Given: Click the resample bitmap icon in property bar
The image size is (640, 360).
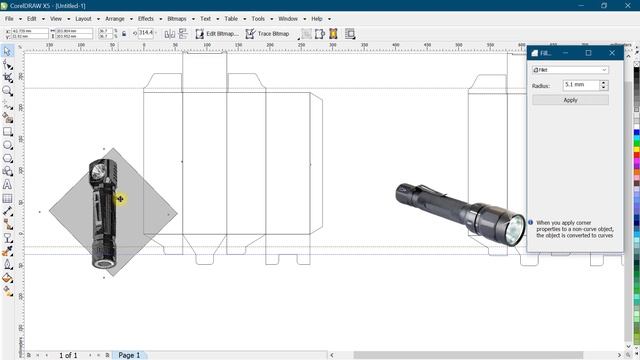Looking at the screenshot, I should 307,34.
